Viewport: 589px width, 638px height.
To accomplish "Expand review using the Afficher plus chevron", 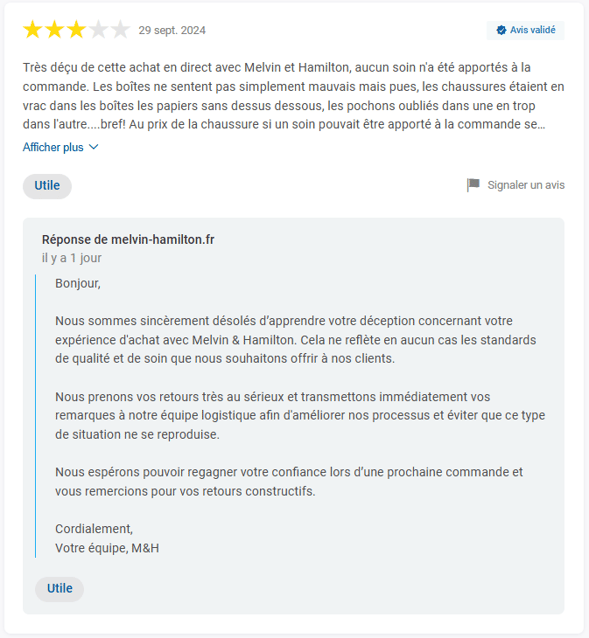I will tap(94, 147).
